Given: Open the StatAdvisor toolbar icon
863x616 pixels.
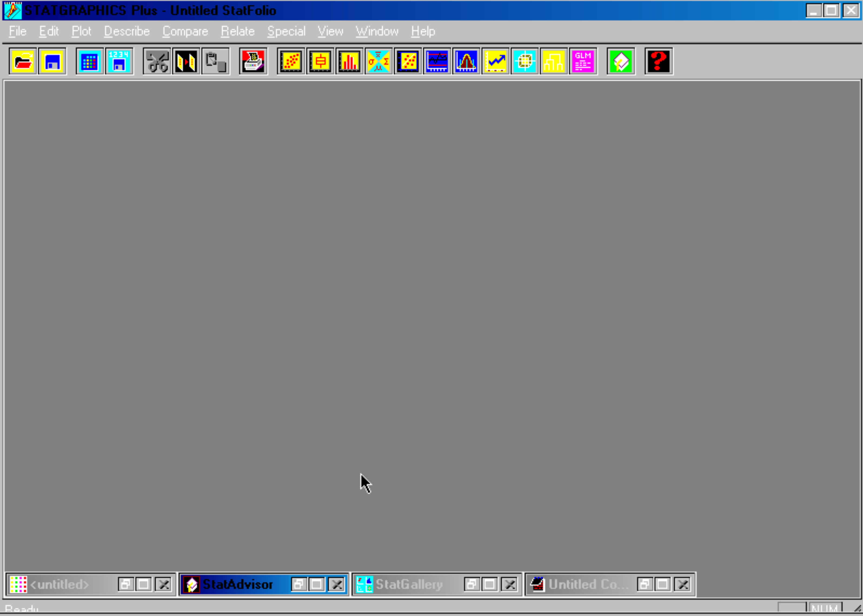Looking at the screenshot, I should tap(621, 61).
